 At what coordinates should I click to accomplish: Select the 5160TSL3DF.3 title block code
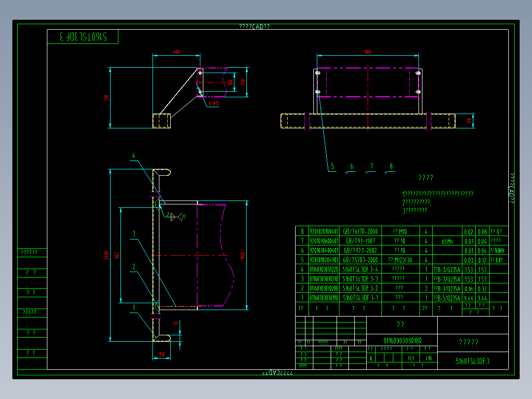click(473, 361)
